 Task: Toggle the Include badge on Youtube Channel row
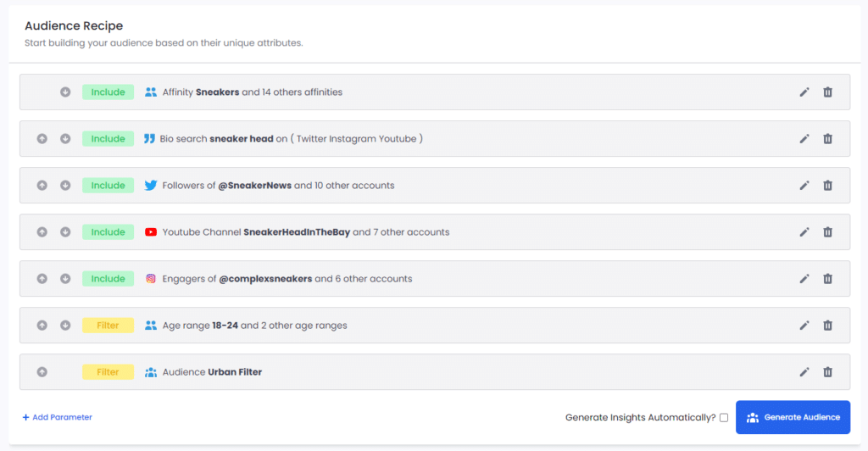click(x=108, y=232)
